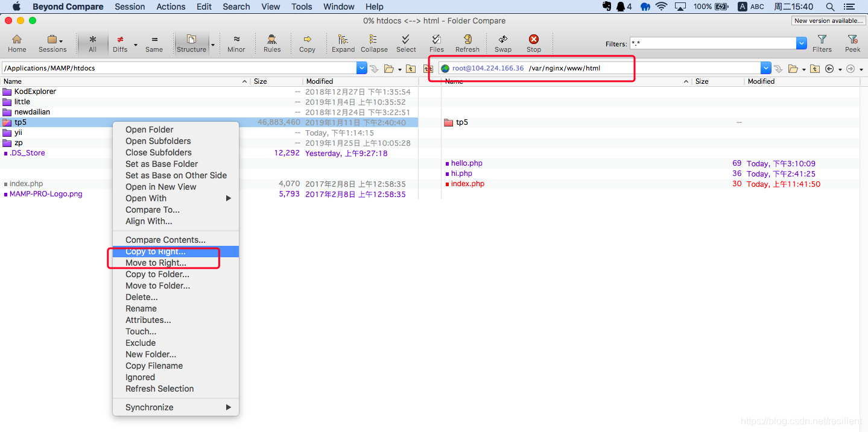
Task: Click the Wi-Fi status icon
Action: tap(662, 7)
